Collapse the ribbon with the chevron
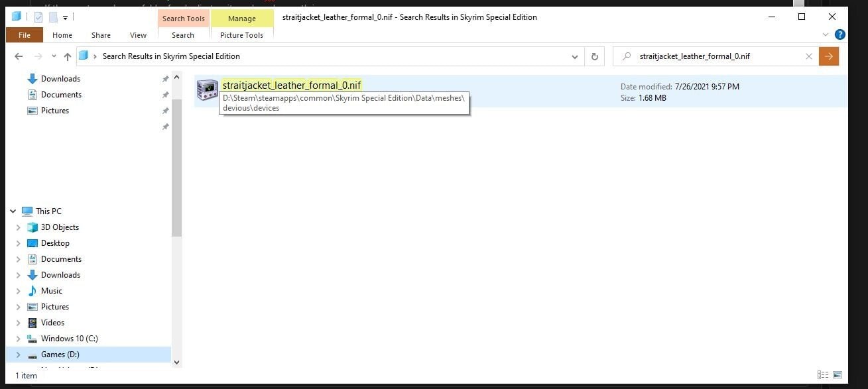This screenshot has height=389, width=868. click(825, 34)
